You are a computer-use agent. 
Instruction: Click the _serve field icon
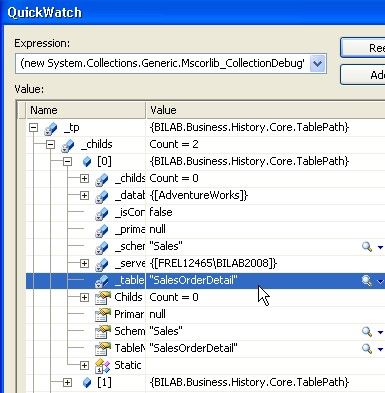point(102,264)
